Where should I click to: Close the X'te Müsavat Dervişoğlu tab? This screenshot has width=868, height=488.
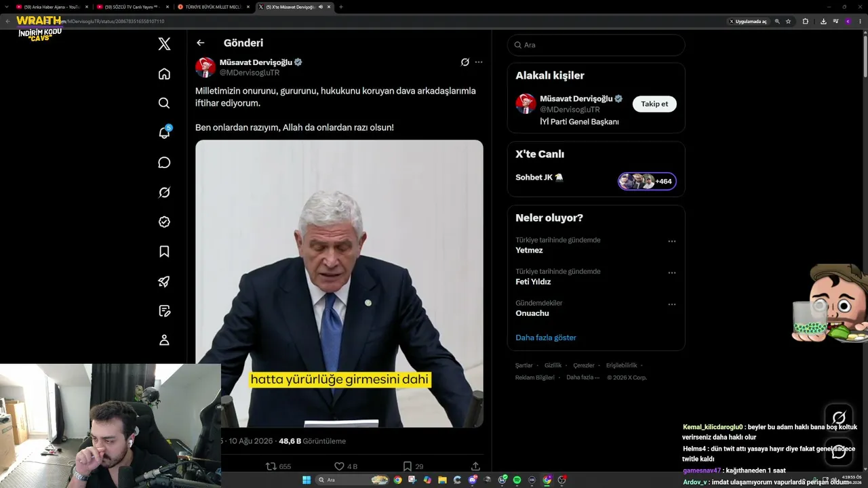tap(329, 7)
